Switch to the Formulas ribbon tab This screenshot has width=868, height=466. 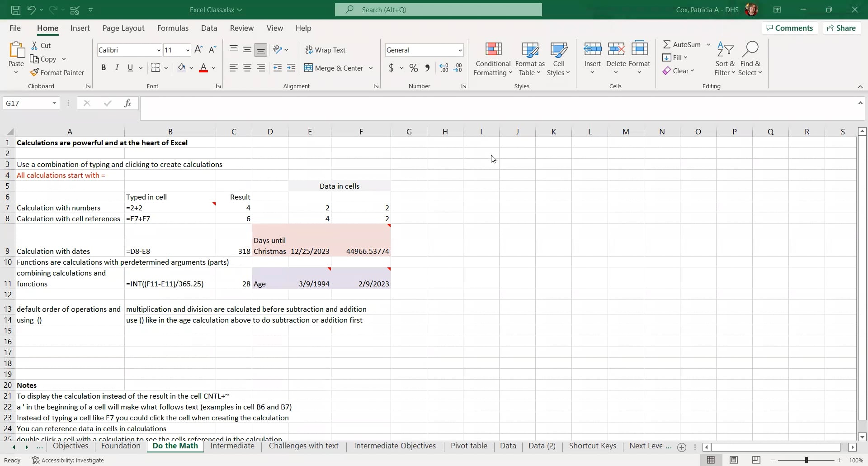(x=173, y=28)
